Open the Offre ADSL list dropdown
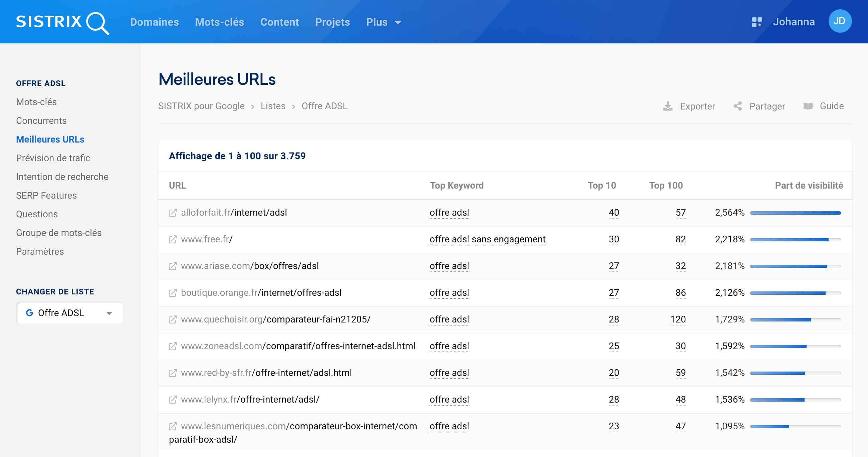 (x=70, y=313)
